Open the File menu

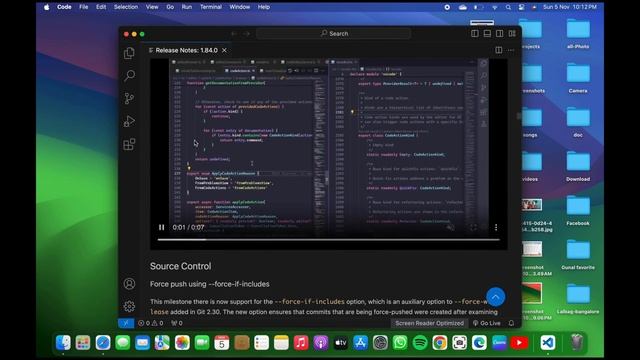tap(84, 7)
